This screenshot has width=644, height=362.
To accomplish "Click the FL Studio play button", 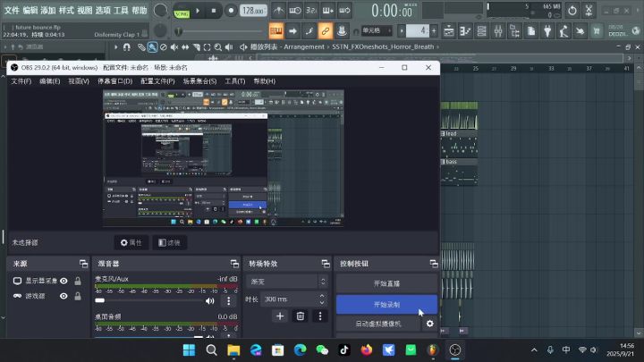I will [x=198, y=11].
